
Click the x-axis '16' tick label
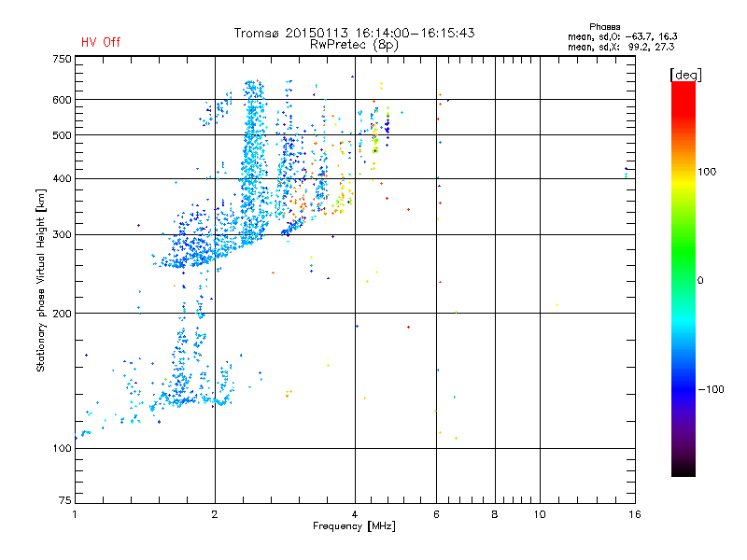click(x=635, y=514)
